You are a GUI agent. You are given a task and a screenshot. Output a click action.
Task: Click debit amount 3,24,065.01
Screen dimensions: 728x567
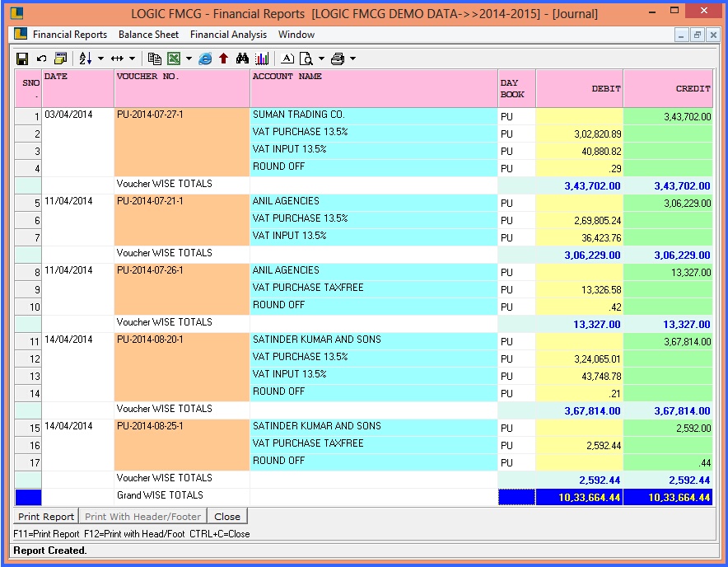pos(580,358)
